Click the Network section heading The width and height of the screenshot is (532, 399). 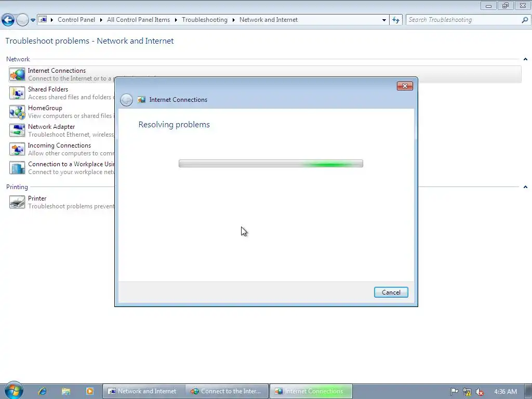[18, 59]
